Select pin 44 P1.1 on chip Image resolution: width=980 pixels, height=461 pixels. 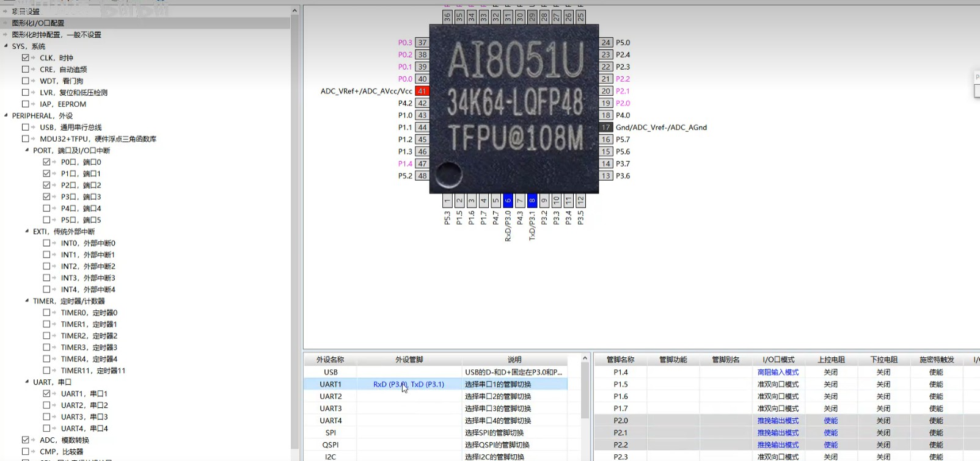[422, 127]
